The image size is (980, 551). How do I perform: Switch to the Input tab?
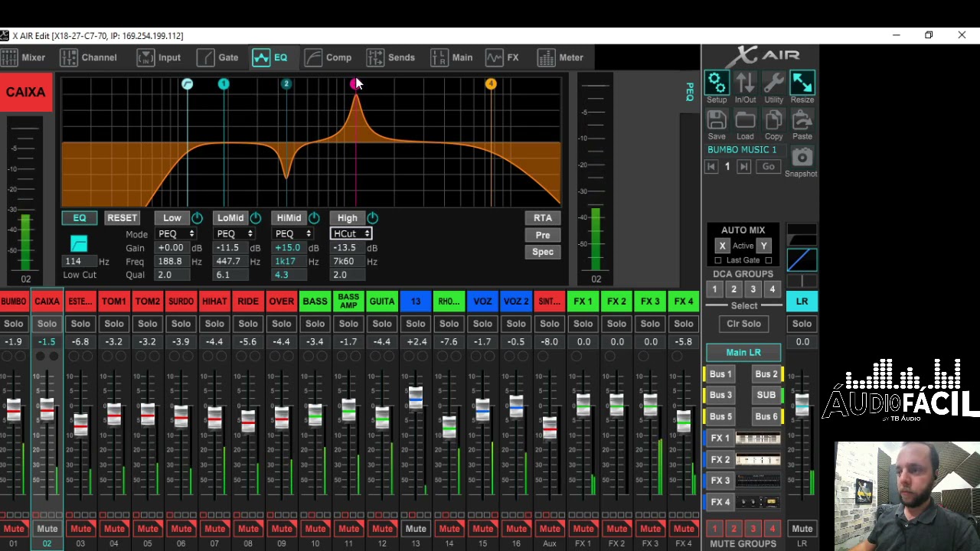(159, 57)
